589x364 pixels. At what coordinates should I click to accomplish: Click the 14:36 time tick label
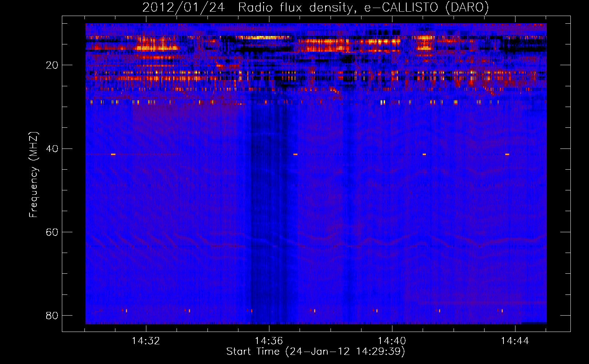coord(269,341)
